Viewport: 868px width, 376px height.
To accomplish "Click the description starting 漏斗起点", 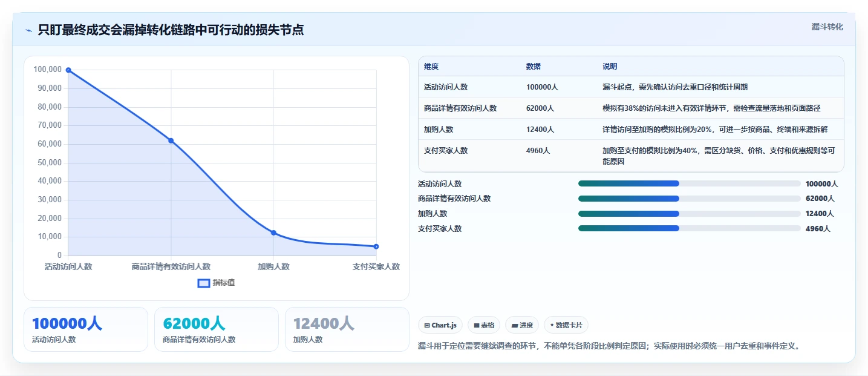I will (x=675, y=87).
